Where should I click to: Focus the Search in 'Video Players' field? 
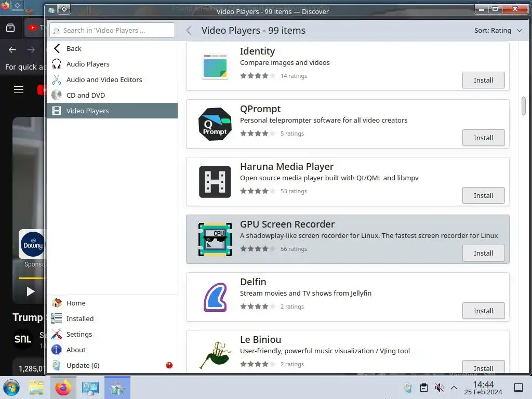coord(112,30)
